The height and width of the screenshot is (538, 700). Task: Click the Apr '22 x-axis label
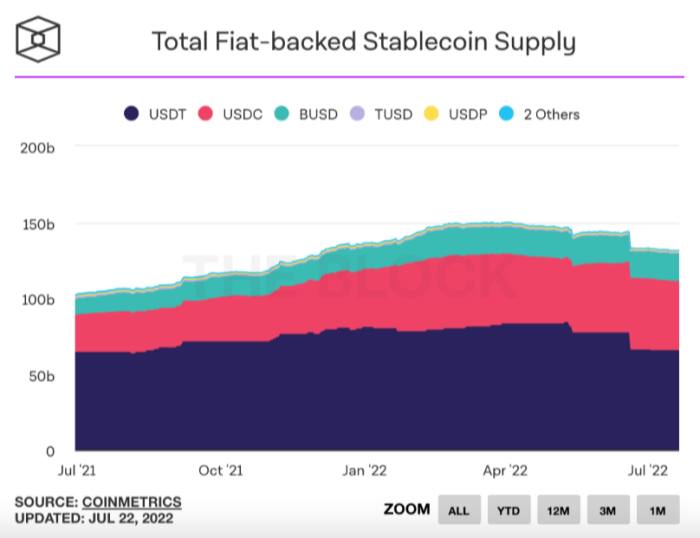[x=504, y=469]
